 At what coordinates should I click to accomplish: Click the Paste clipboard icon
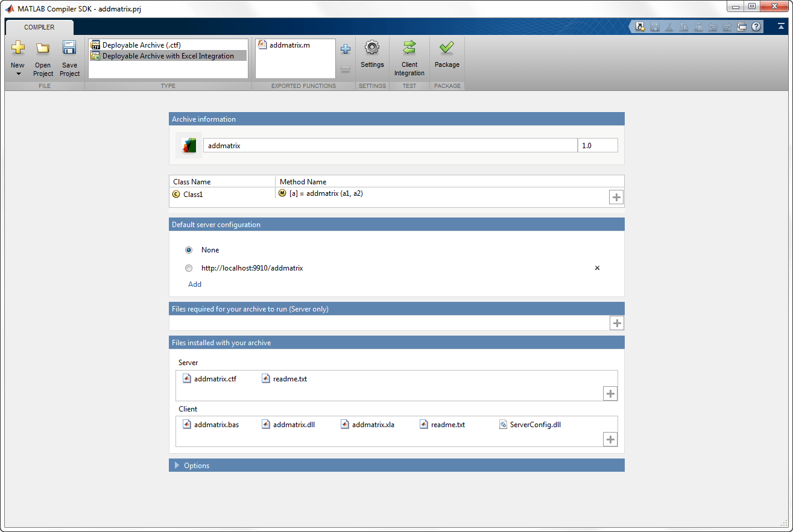(x=698, y=27)
